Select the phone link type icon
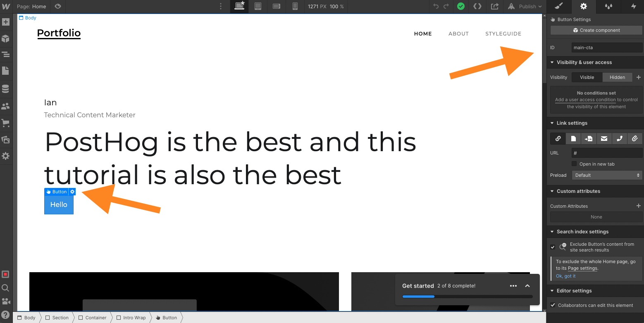Image resolution: width=644 pixels, height=323 pixels. (x=619, y=139)
